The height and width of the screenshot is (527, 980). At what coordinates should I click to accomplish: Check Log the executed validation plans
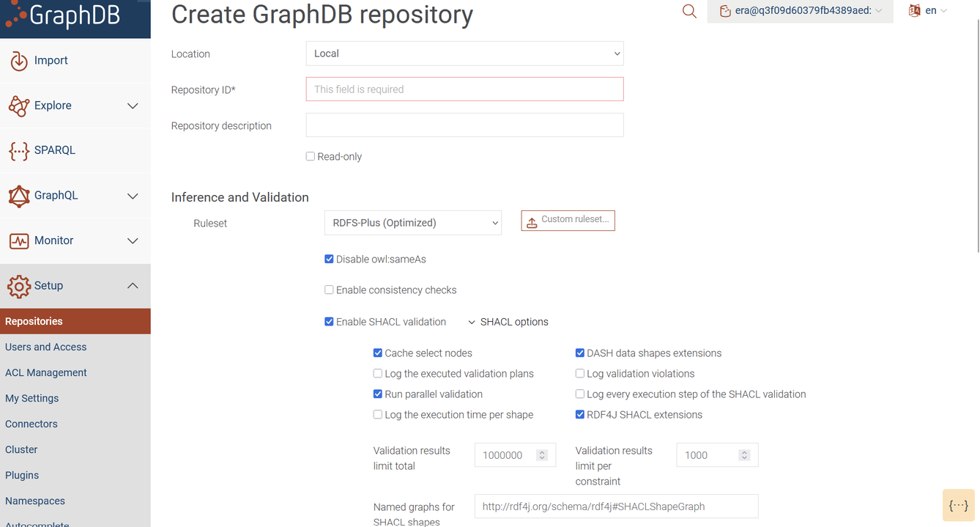[378, 373]
